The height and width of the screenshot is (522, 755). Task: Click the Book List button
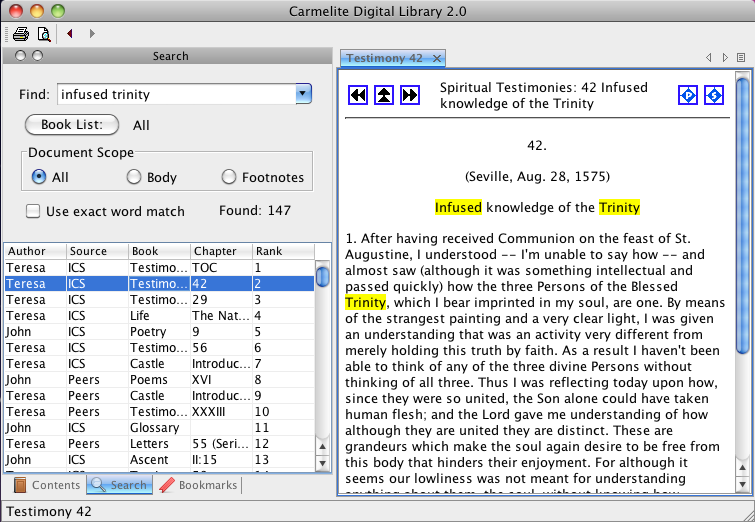(x=71, y=125)
